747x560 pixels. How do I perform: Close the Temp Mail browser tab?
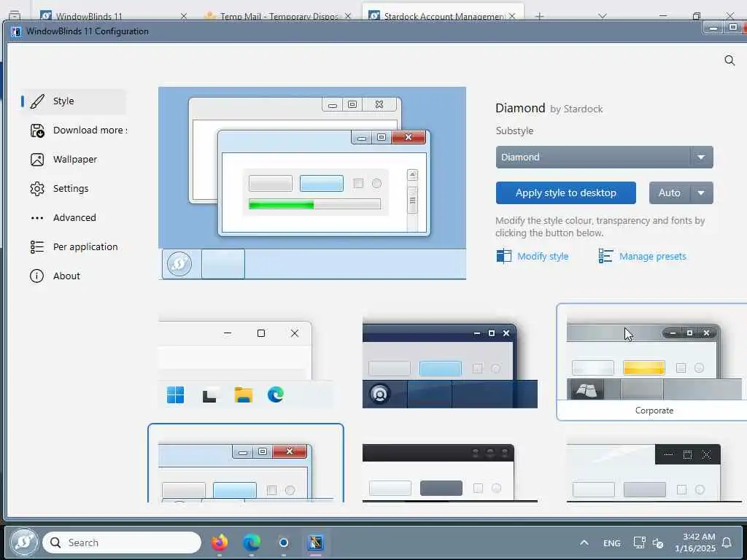pos(348,16)
